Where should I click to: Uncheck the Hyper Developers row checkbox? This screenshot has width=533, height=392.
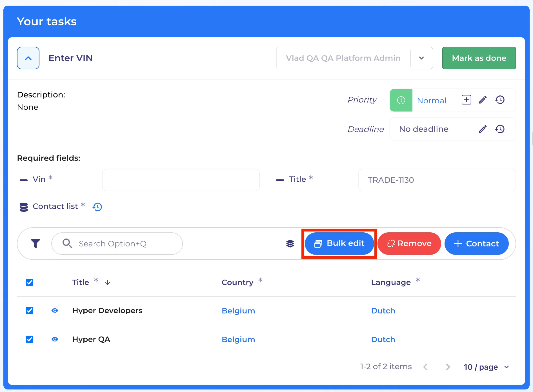point(30,311)
